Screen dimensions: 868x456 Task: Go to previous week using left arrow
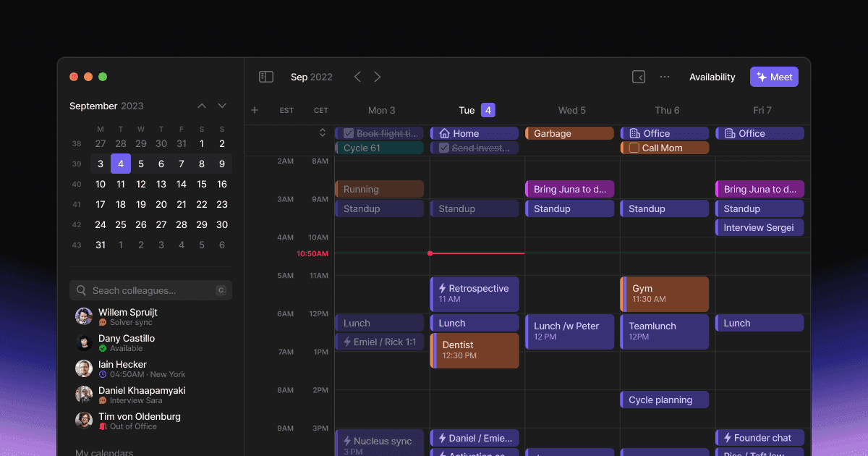click(x=357, y=77)
